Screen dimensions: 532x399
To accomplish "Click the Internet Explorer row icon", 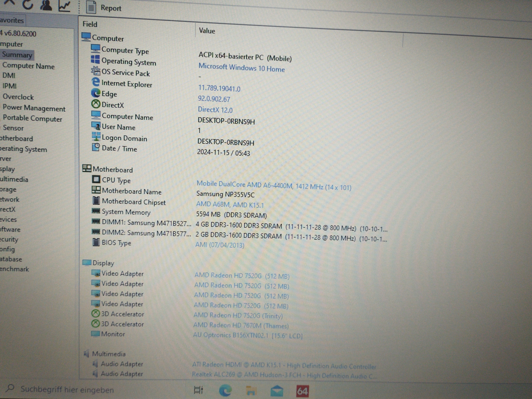I will point(96,82).
